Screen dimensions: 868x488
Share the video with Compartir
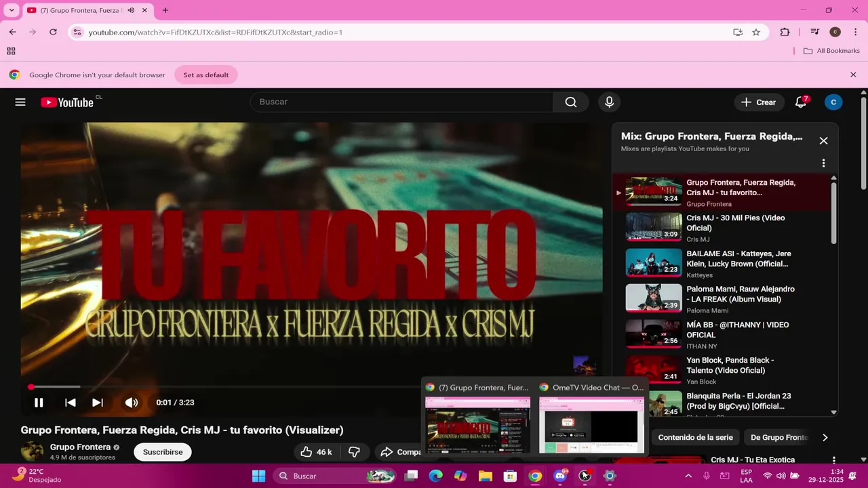pos(400,452)
